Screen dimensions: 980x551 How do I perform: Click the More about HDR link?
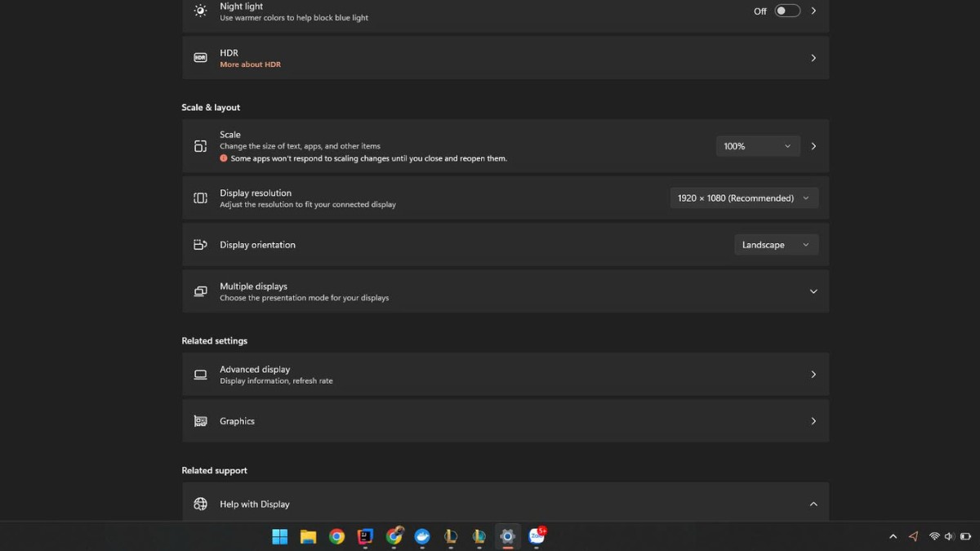point(250,64)
